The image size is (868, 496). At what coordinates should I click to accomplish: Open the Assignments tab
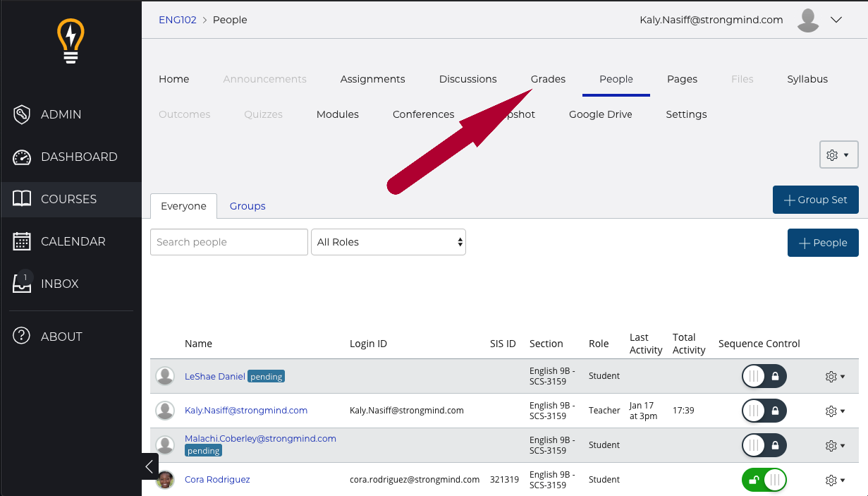tap(372, 79)
